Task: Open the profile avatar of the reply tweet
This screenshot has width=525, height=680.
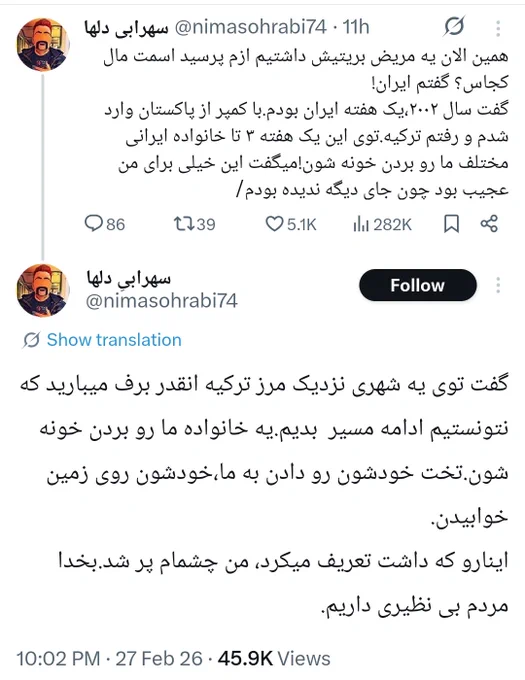Action: [42, 290]
